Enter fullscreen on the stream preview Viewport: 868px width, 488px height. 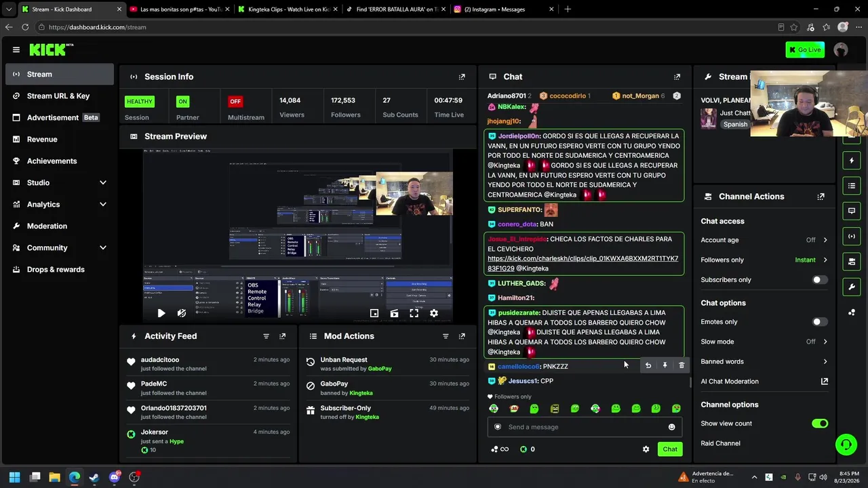[x=414, y=313]
